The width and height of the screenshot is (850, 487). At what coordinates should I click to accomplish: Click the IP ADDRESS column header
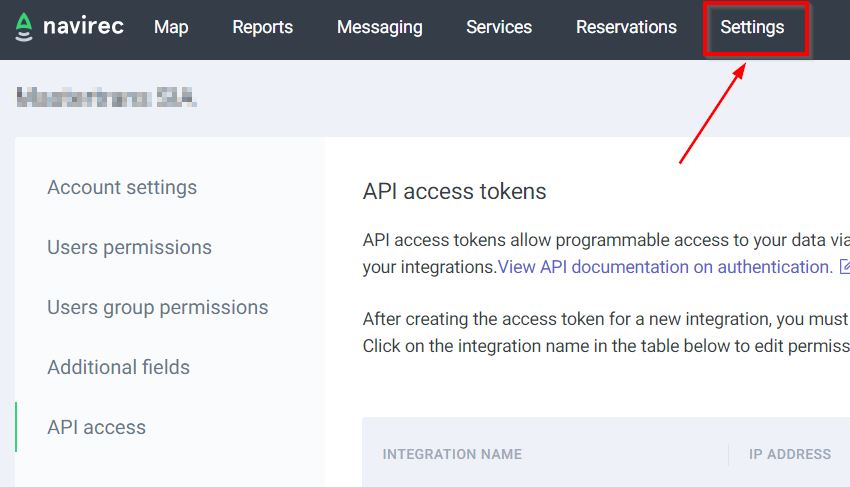790,454
